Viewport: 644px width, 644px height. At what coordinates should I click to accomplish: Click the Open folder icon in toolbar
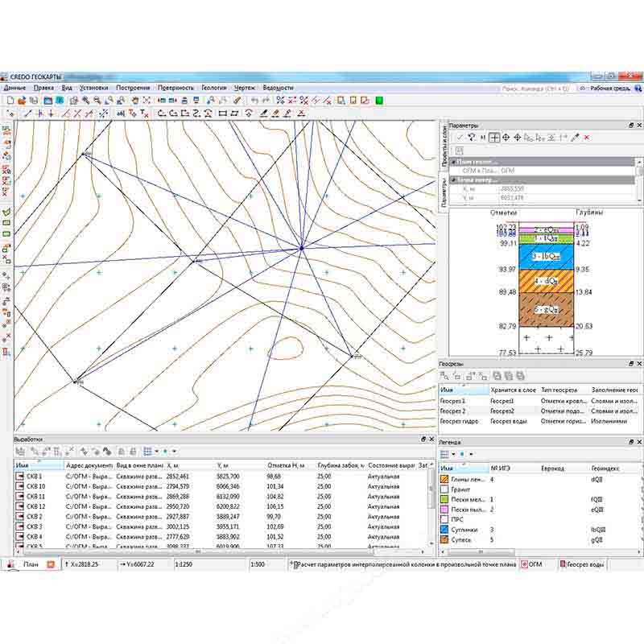pyautogui.click(x=22, y=101)
